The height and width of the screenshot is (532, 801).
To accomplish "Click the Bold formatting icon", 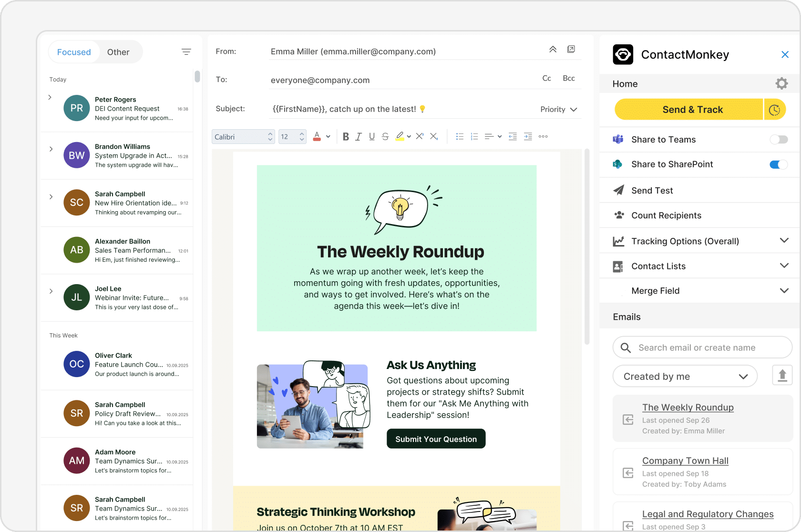I will pyautogui.click(x=346, y=137).
